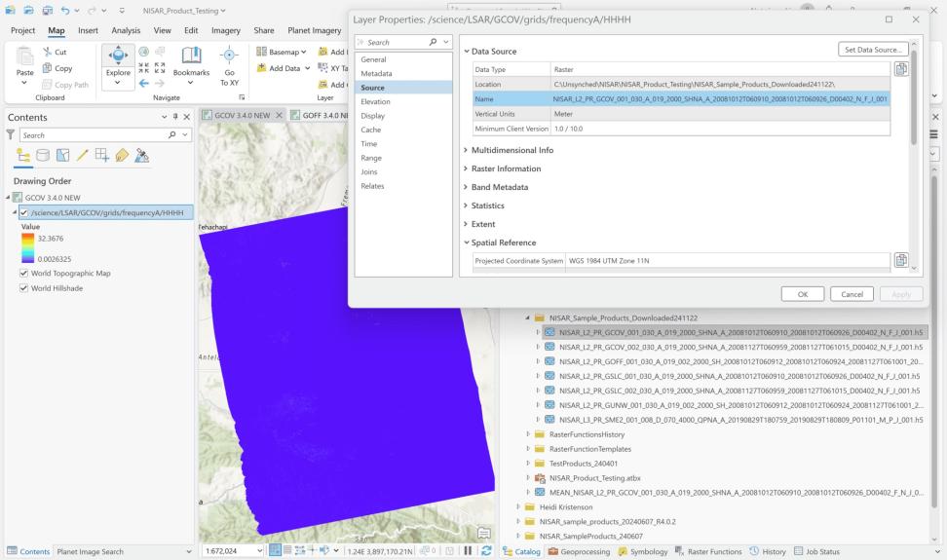
Task: Toggle visibility of frequencyA/HHHH layer
Action: [x=24, y=212]
